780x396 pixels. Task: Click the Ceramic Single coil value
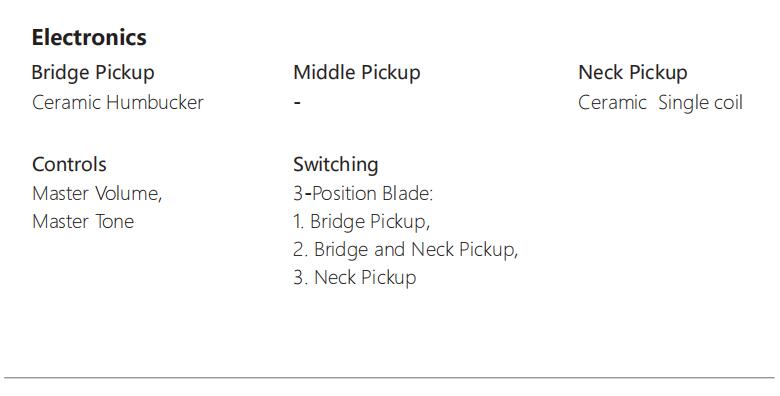click(x=661, y=103)
